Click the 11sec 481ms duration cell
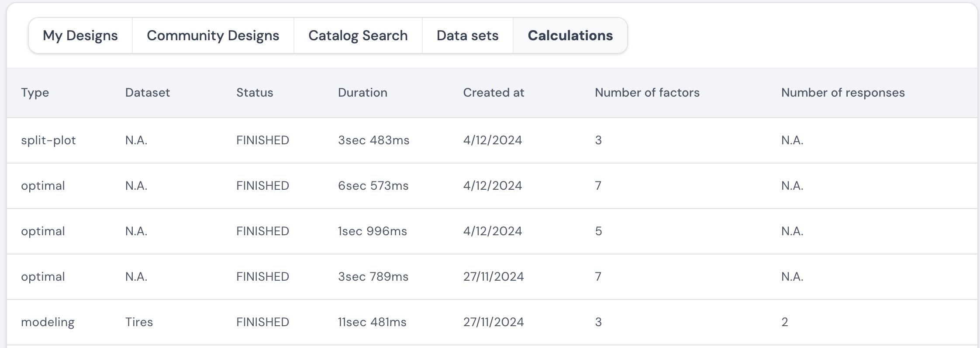Image resolution: width=980 pixels, height=348 pixels. click(x=372, y=322)
